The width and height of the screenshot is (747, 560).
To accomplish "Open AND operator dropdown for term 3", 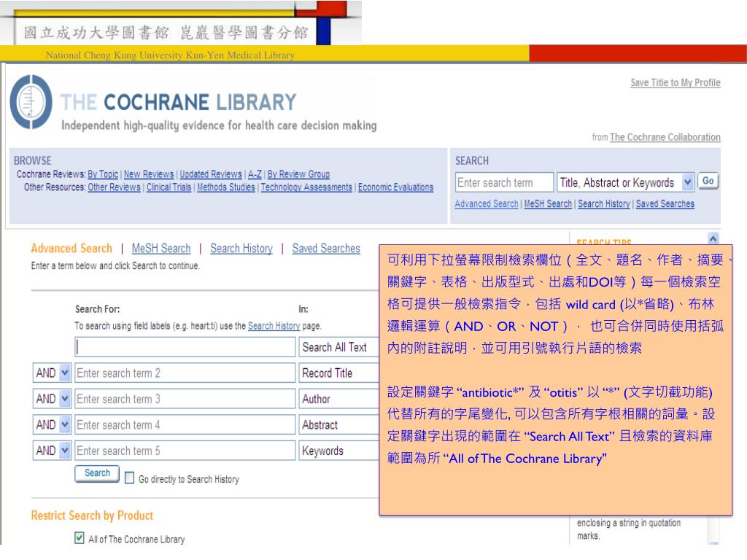I will coord(52,399).
